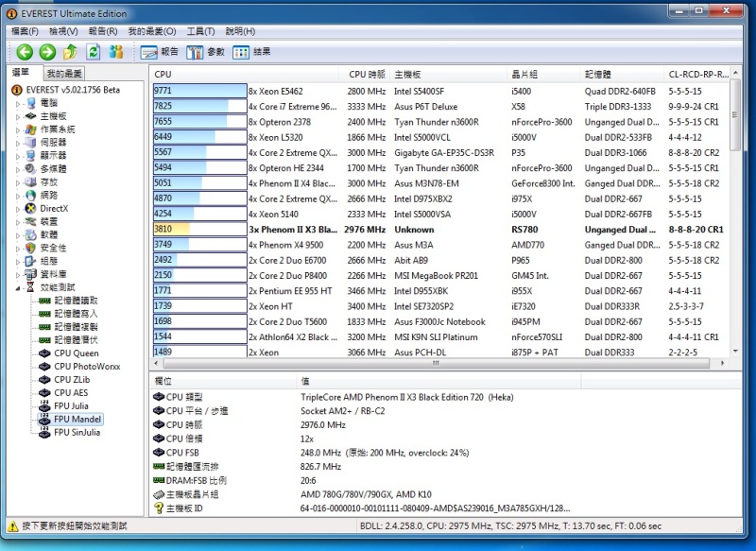Click the results list horizontal scrollbar
Viewport: 756px width, 551px height.
[x=438, y=363]
